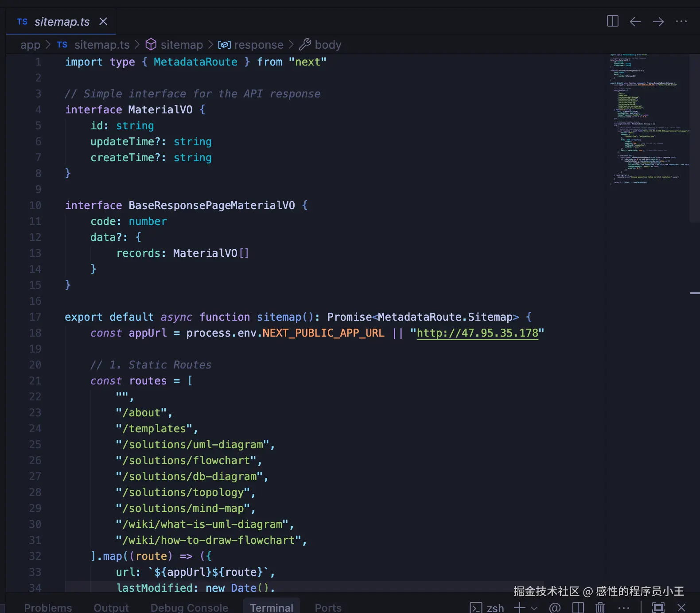
Task: Click the code minimap overview
Action: [649, 120]
